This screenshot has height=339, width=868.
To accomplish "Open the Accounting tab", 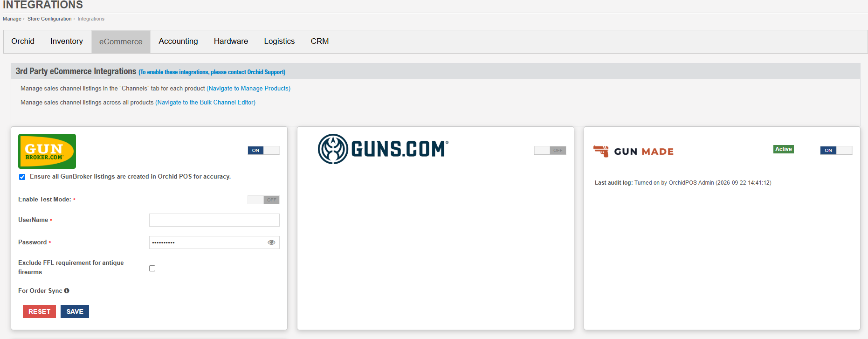I will pyautogui.click(x=178, y=42).
